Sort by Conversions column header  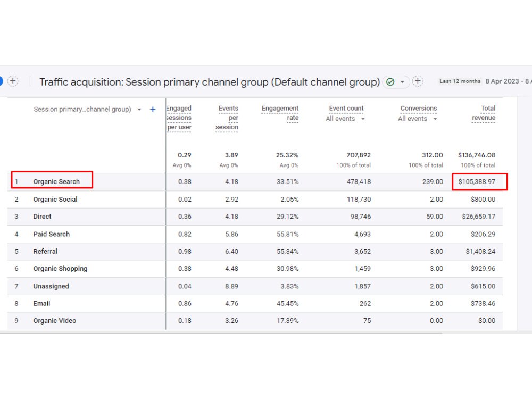click(418, 108)
